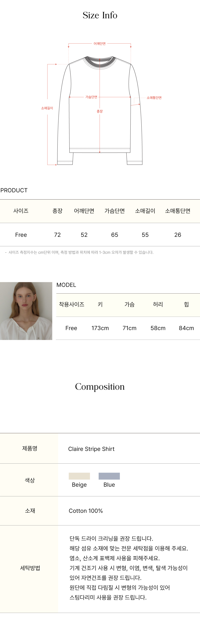Select the 소매통단면 table column header

click(178, 211)
